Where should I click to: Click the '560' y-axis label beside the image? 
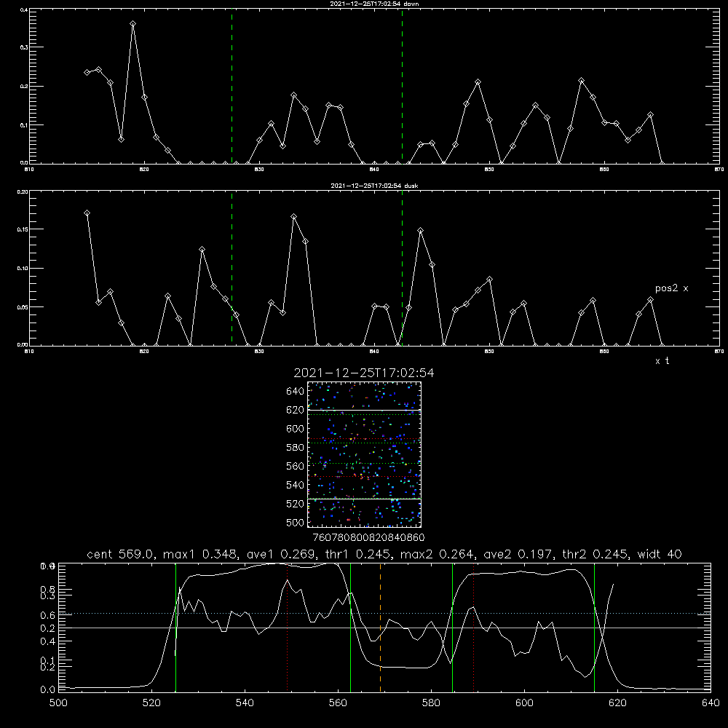tap(296, 466)
